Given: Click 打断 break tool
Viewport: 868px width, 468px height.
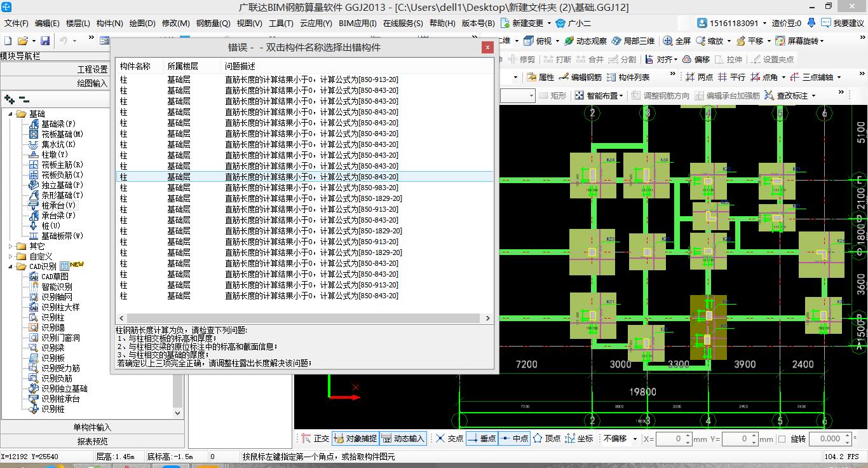Looking at the screenshot, I should coord(557,59).
